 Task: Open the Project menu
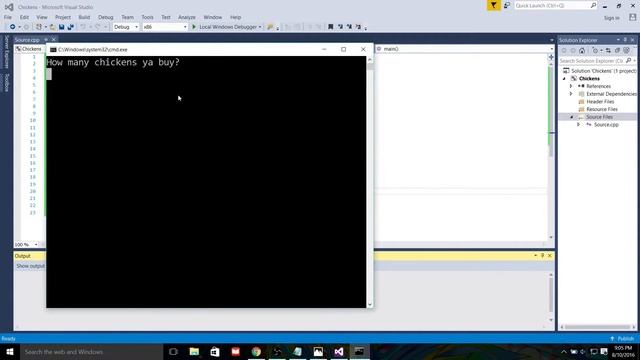click(63, 17)
